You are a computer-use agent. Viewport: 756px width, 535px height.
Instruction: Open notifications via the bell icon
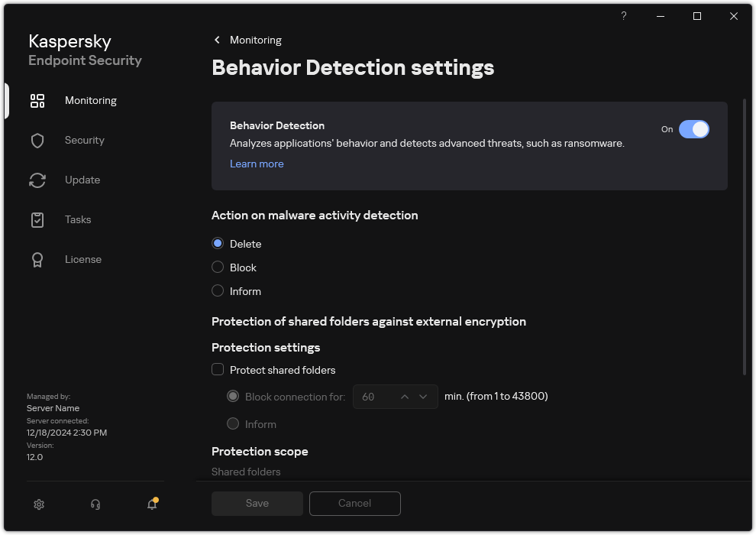pyautogui.click(x=151, y=505)
